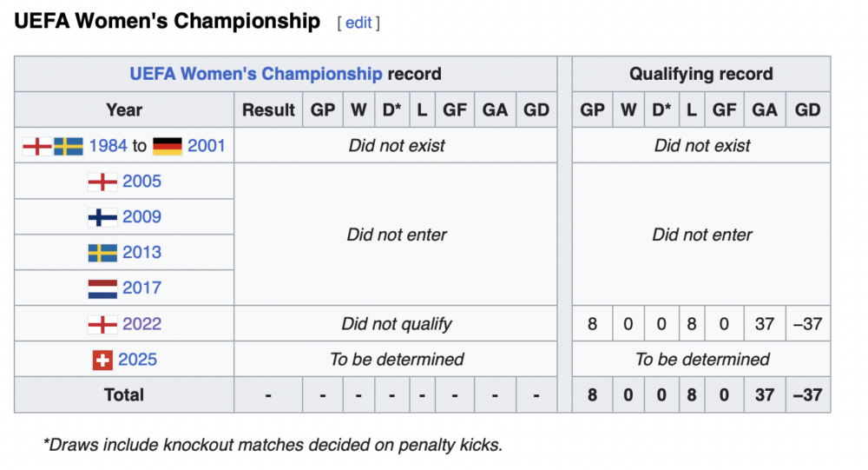Click the England flag next to 2022
The image size is (868, 470).
coord(102,324)
